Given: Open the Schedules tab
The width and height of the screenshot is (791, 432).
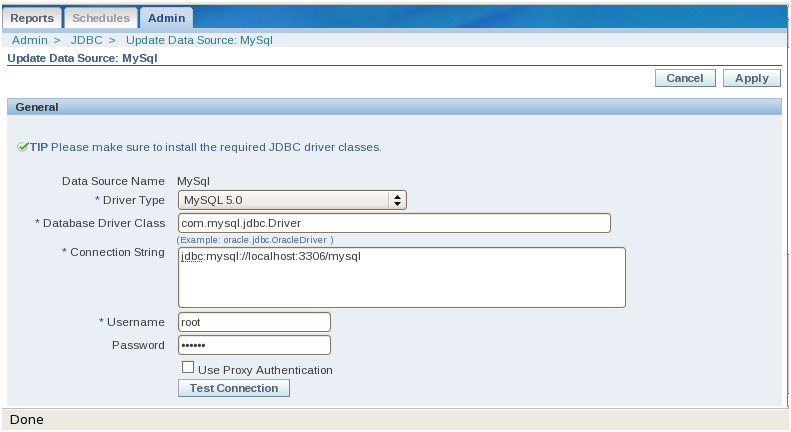Looking at the screenshot, I should 101,18.
